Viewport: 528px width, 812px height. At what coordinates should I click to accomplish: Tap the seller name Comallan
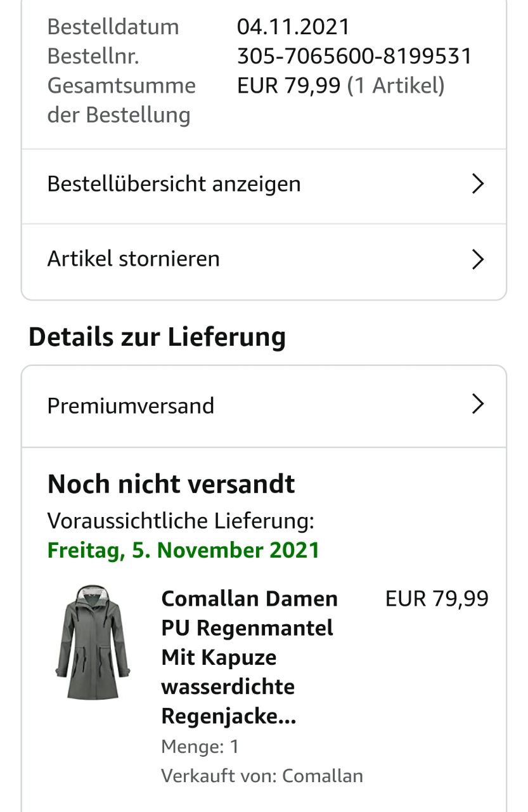pyautogui.click(x=323, y=776)
